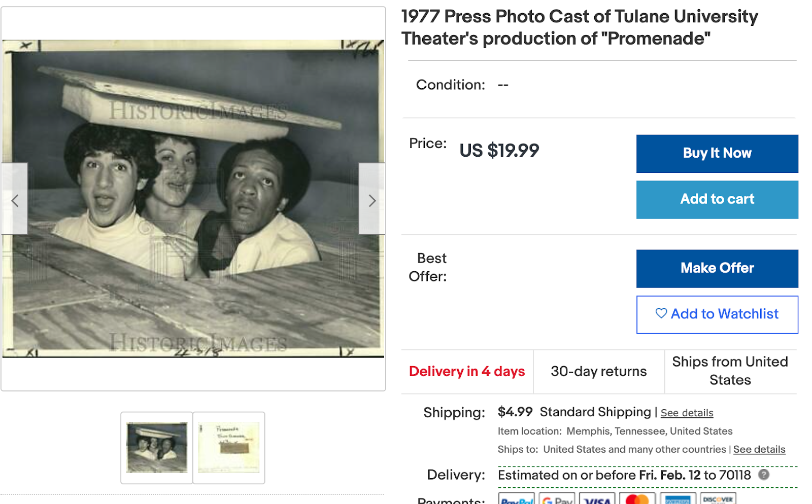Screen dimensions: 812x504
Task: Go to previous photo with left arrow
Action: (x=15, y=200)
